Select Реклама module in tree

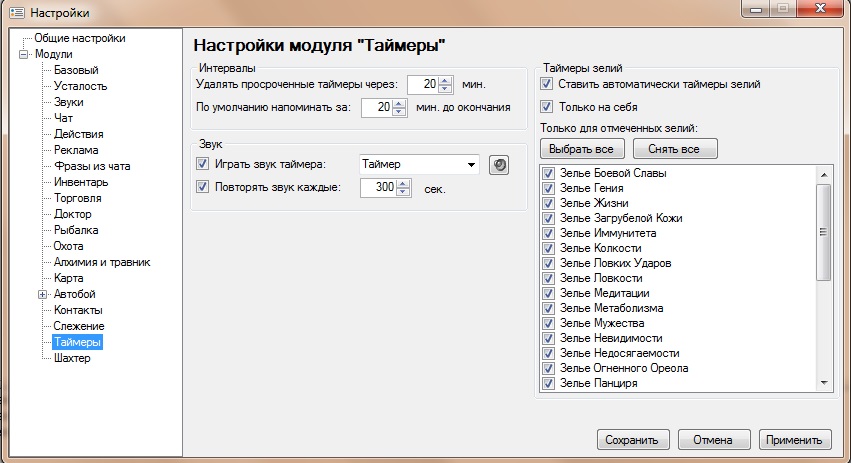click(x=76, y=150)
